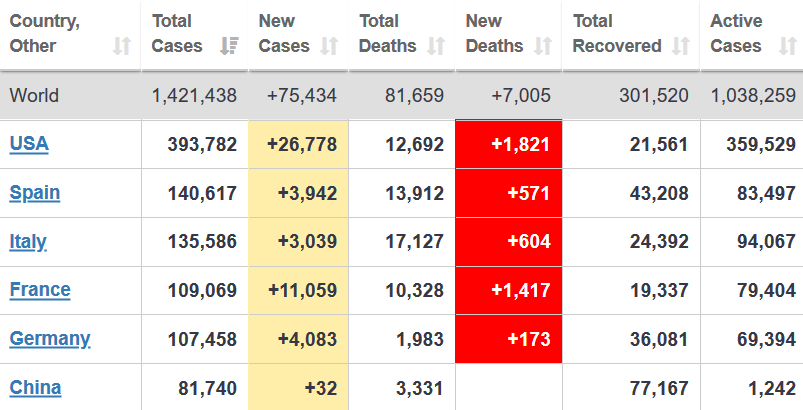Click the Active Cases sort arrows icon
This screenshot has height=410, width=803.
[782, 46]
